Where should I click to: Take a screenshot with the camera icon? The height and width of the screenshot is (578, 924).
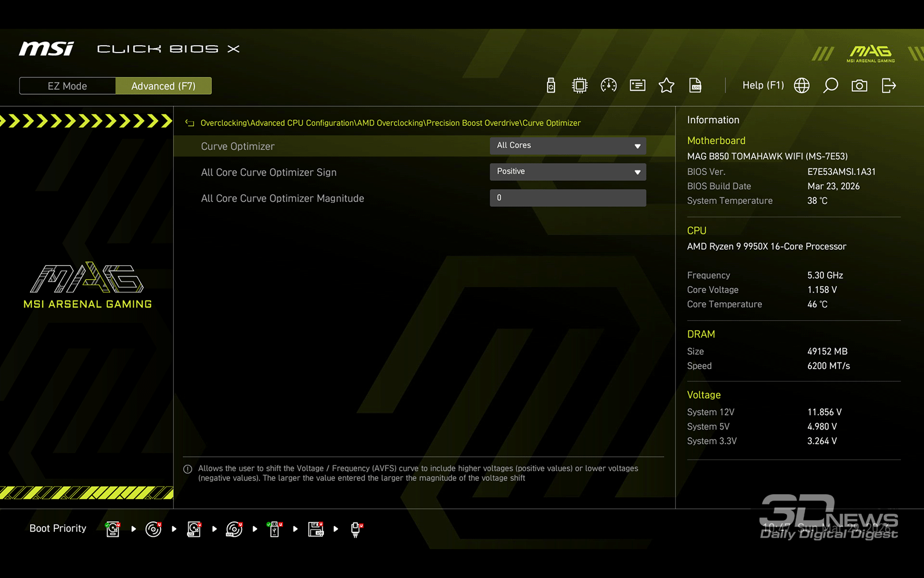859,86
